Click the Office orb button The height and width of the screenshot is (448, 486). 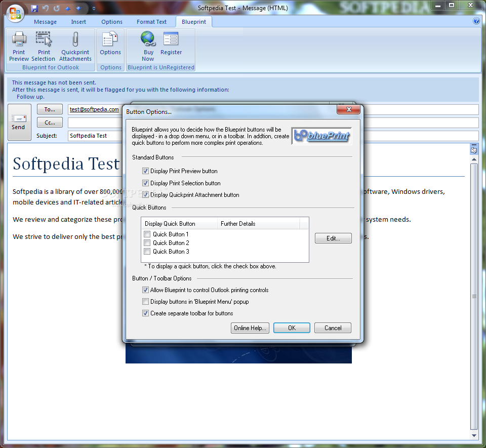click(15, 13)
